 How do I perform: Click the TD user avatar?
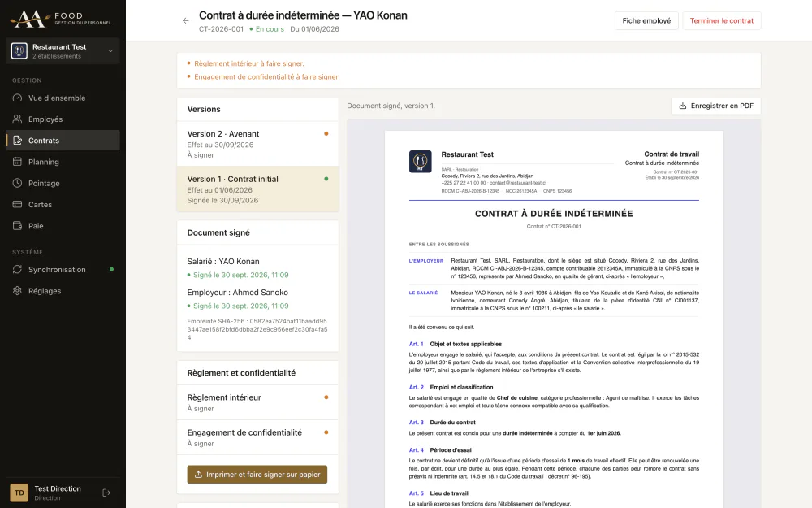(19, 493)
